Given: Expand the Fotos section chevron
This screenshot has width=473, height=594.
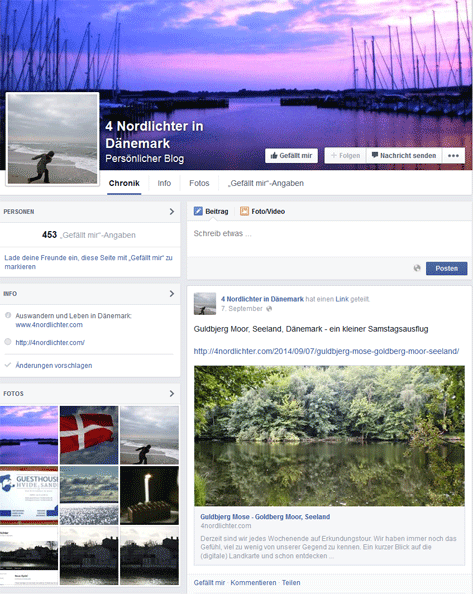Looking at the screenshot, I should pos(172,394).
